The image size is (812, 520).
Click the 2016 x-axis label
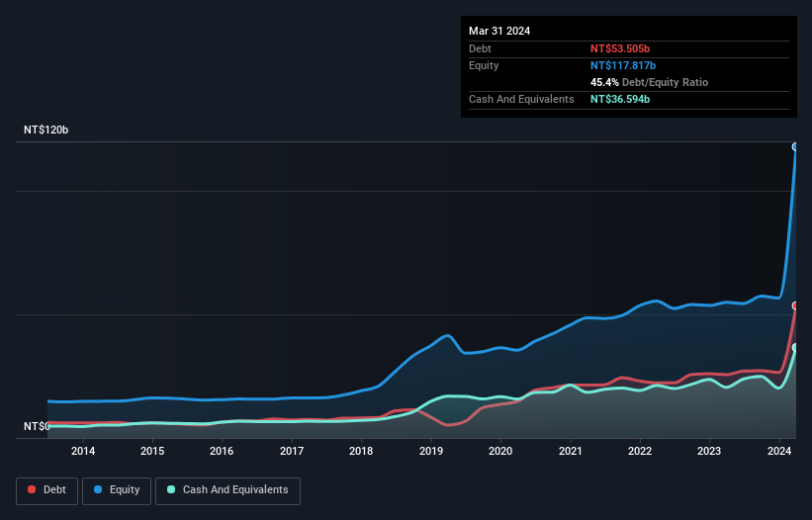click(222, 451)
